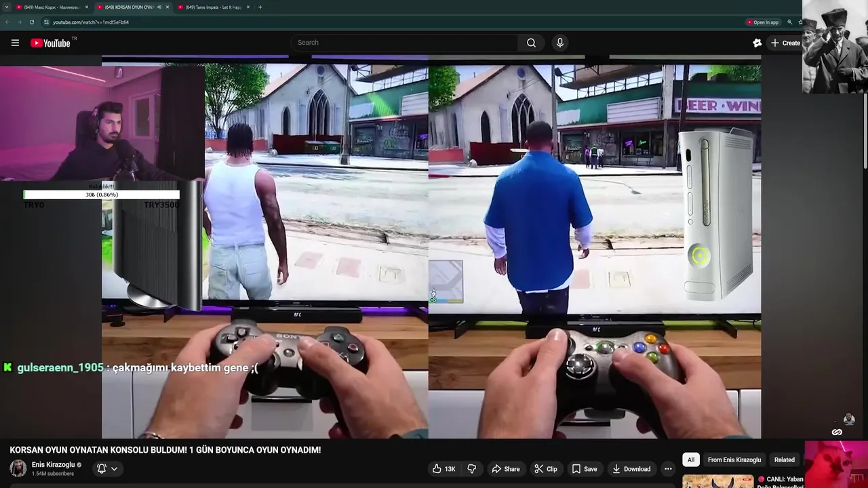The width and height of the screenshot is (868, 488).
Task: Start voice search with the microphone
Action: 559,43
